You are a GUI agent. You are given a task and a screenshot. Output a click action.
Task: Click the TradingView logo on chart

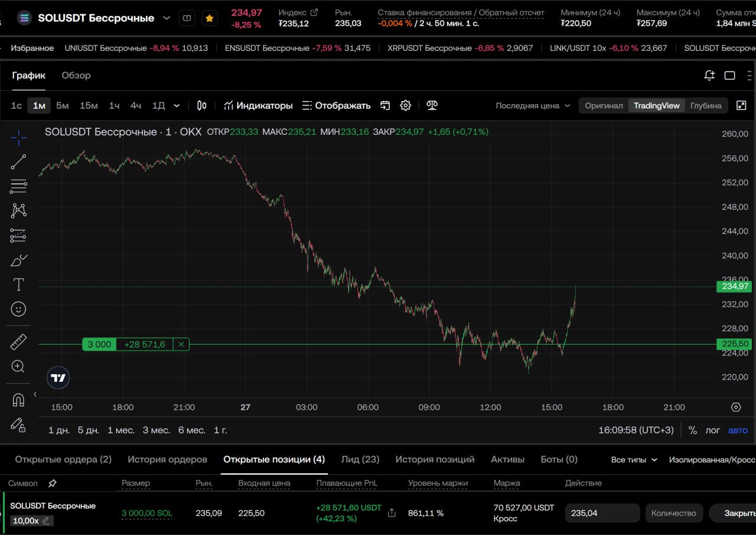click(x=58, y=378)
